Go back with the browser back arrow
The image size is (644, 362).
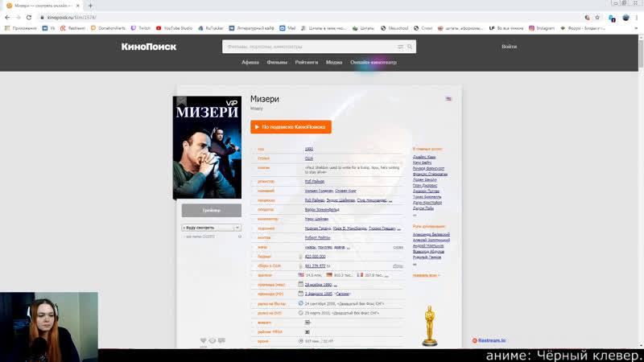[x=7, y=17]
